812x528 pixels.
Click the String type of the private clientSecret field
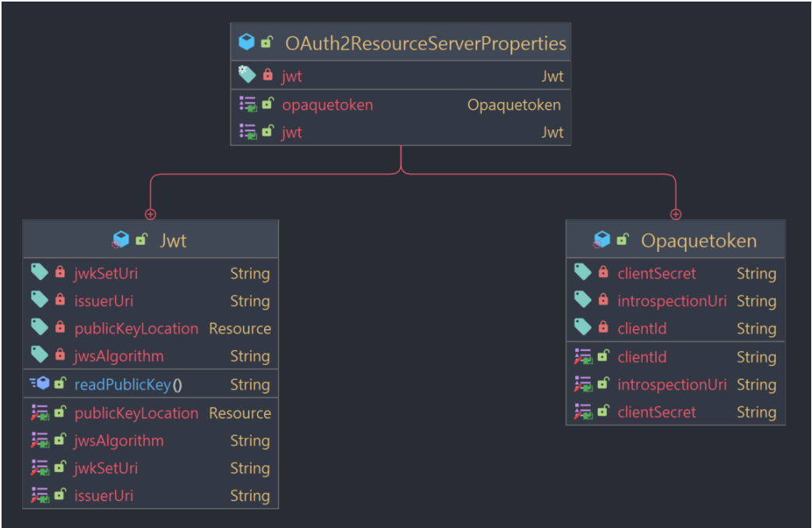coord(757,274)
